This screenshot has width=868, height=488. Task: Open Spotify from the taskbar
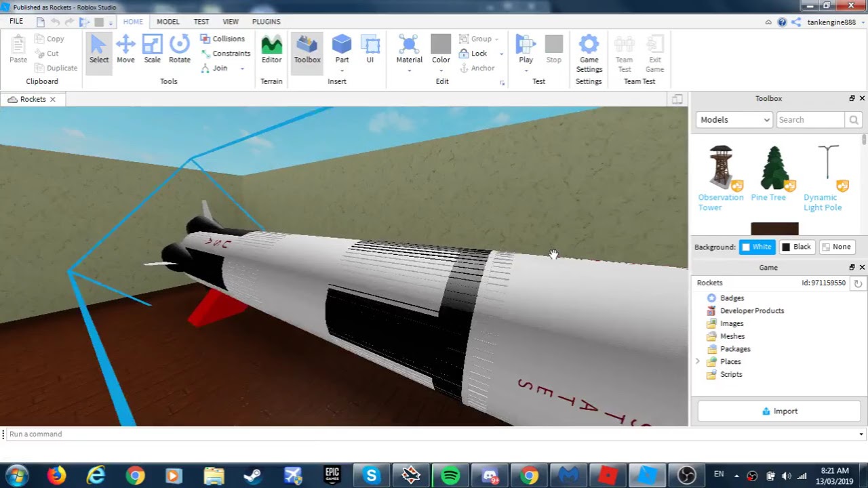(450, 476)
